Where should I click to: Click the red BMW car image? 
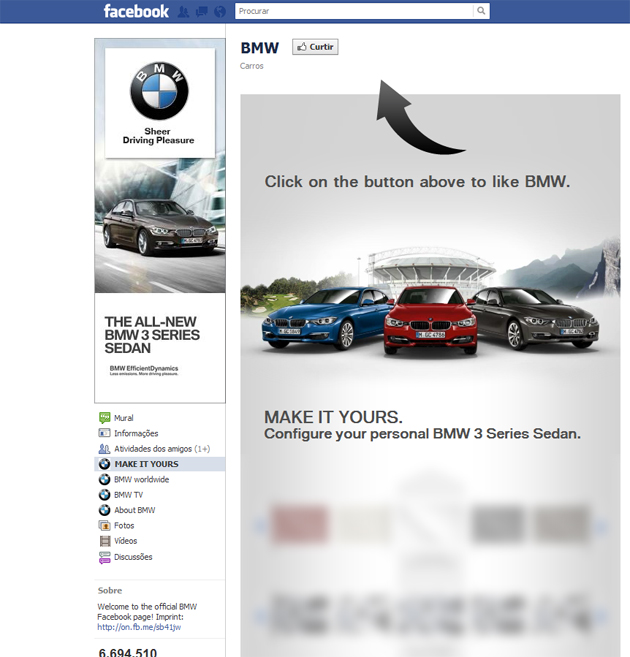431,320
